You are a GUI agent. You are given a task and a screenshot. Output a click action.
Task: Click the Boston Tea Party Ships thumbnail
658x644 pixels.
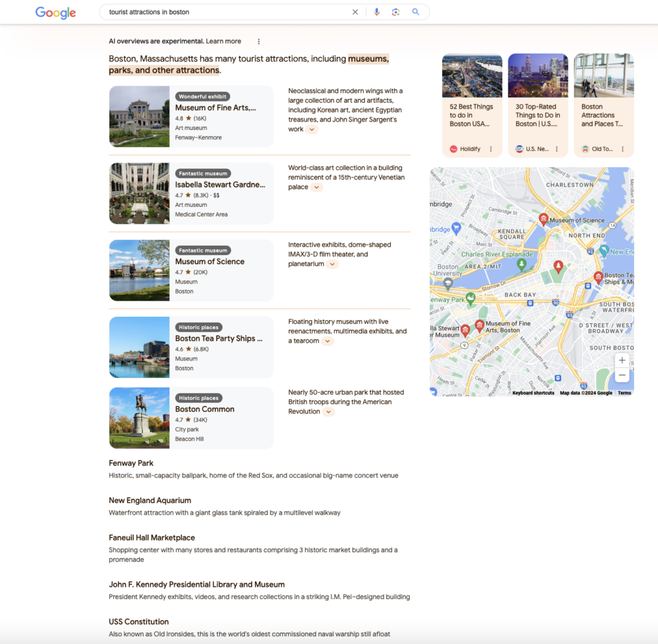click(139, 347)
